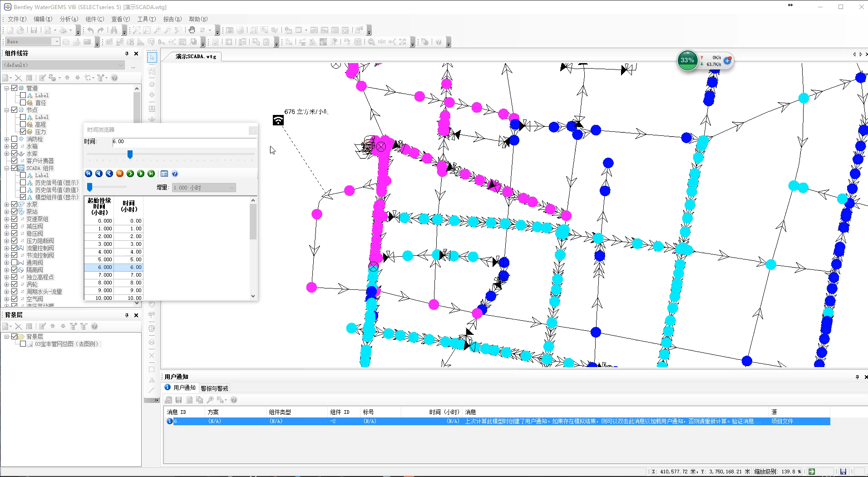
Task: Collapse the 背景层 tree node
Action: point(7,337)
